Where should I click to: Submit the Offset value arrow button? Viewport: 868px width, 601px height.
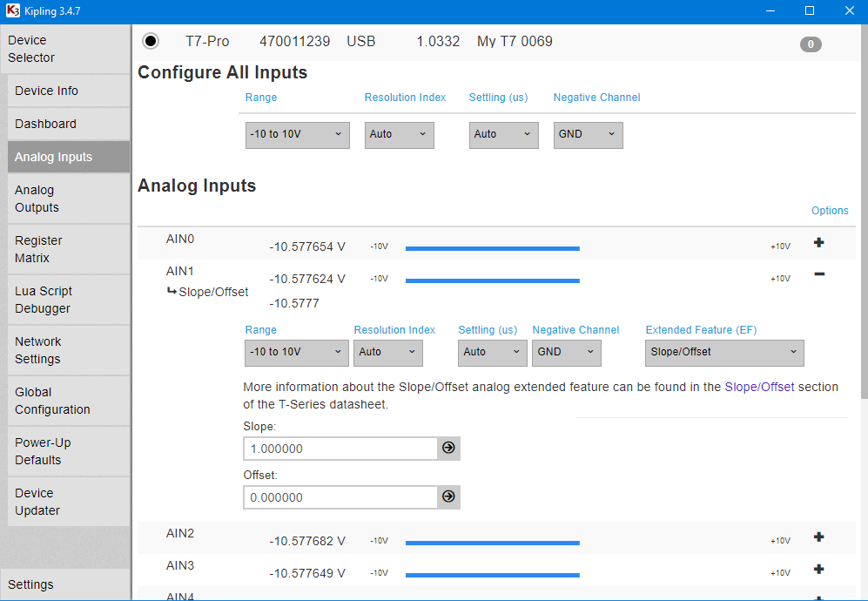(x=448, y=497)
